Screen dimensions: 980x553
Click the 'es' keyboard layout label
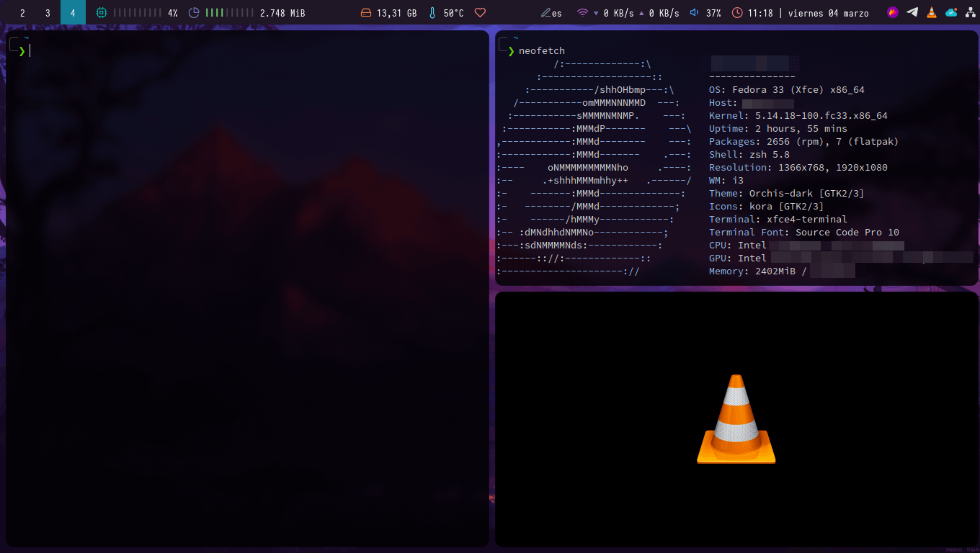557,13
